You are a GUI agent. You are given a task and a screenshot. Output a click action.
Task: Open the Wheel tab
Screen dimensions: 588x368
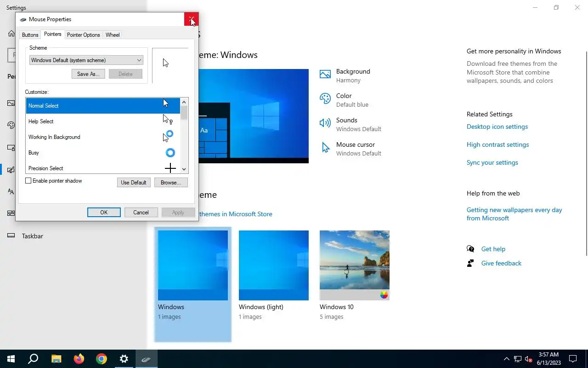click(x=113, y=35)
